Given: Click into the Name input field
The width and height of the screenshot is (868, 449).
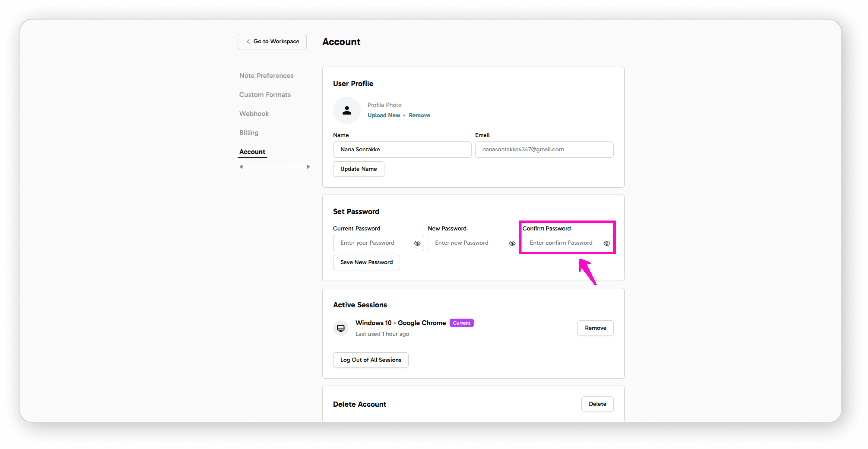Looking at the screenshot, I should tap(402, 150).
